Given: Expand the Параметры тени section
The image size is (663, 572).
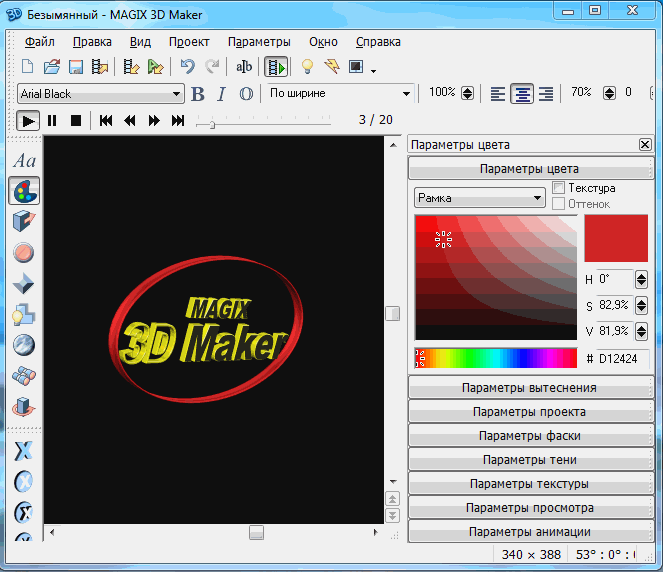Looking at the screenshot, I should pos(529,460).
